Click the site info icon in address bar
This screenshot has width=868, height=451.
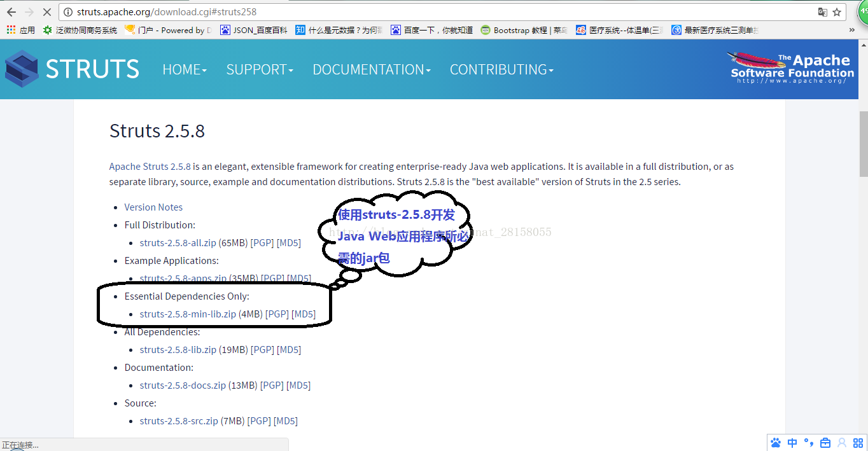[69, 12]
